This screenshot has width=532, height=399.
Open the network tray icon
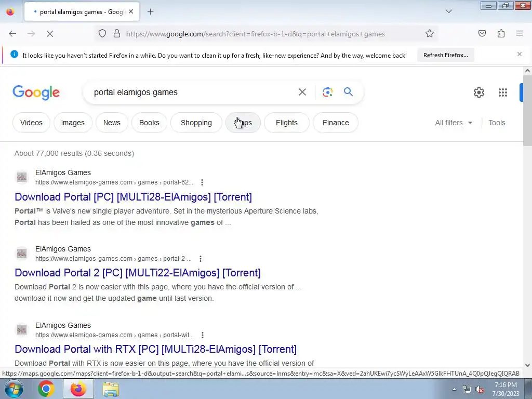pyautogui.click(x=467, y=390)
